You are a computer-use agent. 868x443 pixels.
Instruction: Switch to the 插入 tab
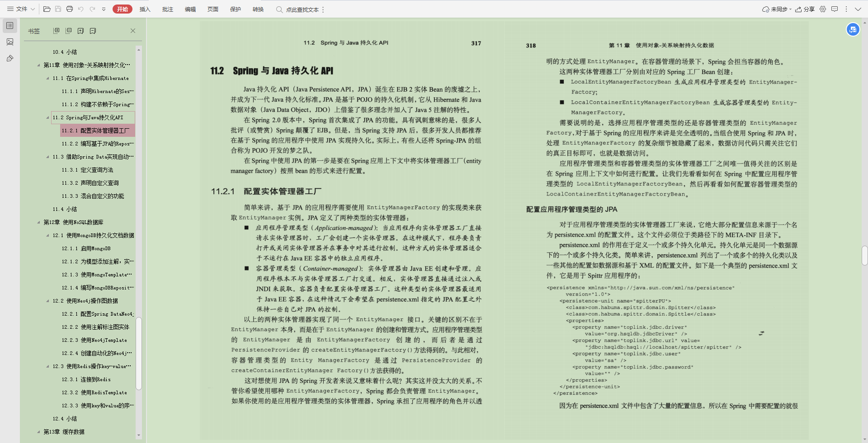[145, 9]
